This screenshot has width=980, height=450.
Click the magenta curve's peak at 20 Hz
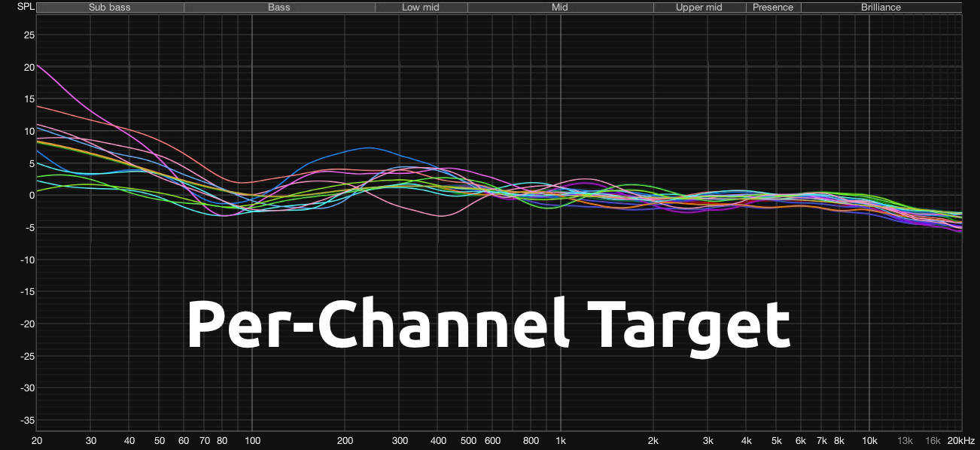(x=38, y=65)
